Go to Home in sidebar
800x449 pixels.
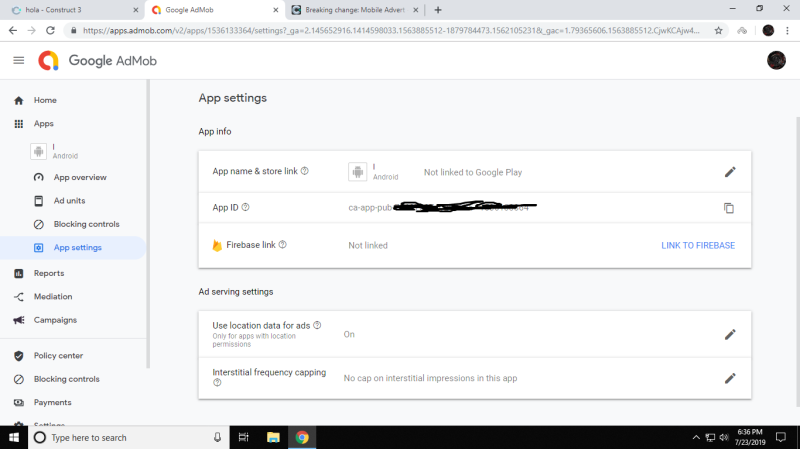[45, 100]
